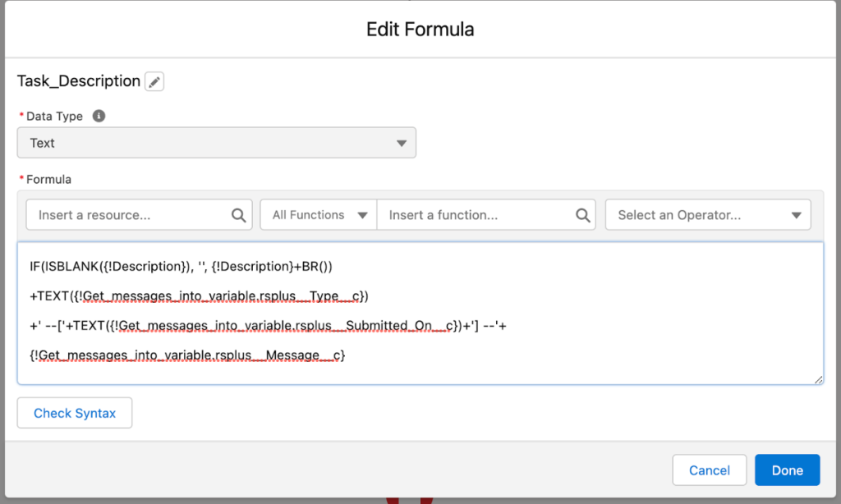
Task: Click the Task_Description resource name
Action: (x=79, y=81)
